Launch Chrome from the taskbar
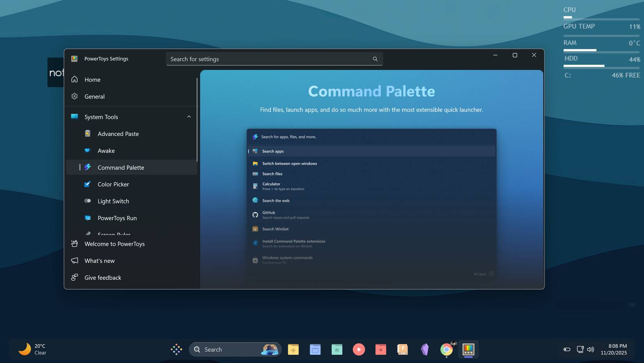The width and height of the screenshot is (644, 363). pos(446,349)
